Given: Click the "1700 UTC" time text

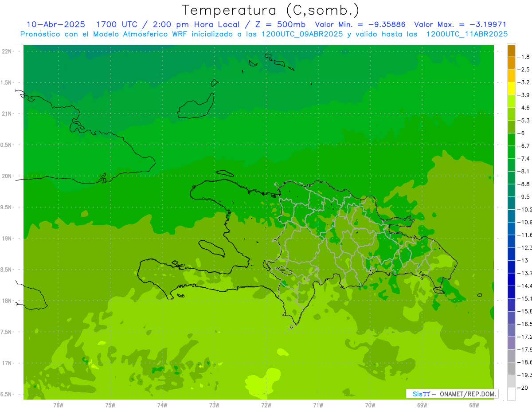Looking at the screenshot, I should 116,24.
